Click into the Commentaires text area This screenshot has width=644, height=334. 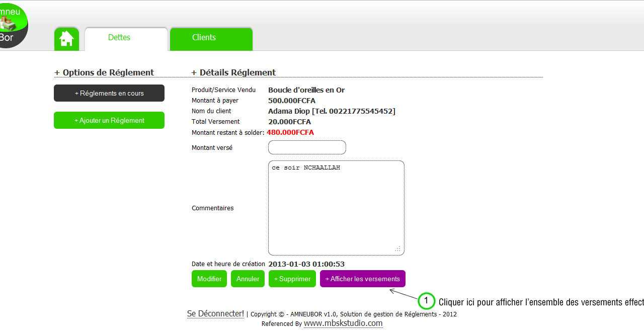tap(336, 208)
